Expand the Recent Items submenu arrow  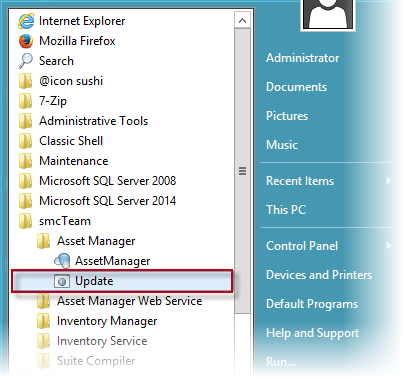click(388, 181)
